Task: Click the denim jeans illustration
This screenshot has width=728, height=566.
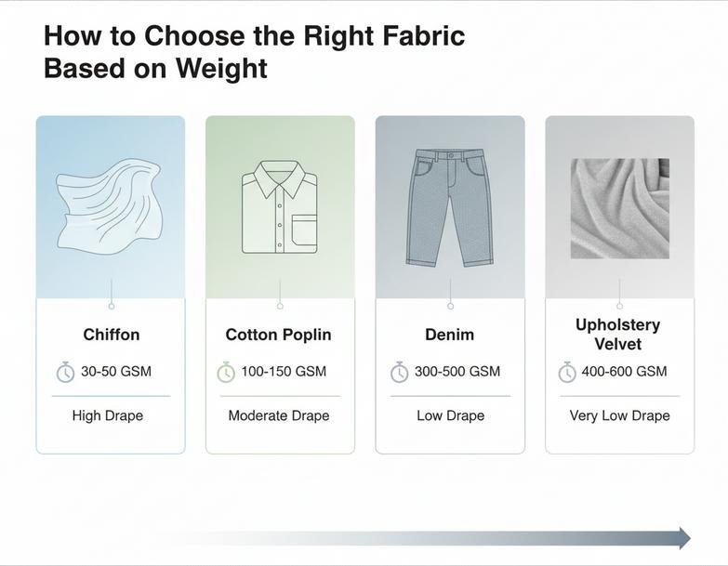Action: (x=450, y=207)
